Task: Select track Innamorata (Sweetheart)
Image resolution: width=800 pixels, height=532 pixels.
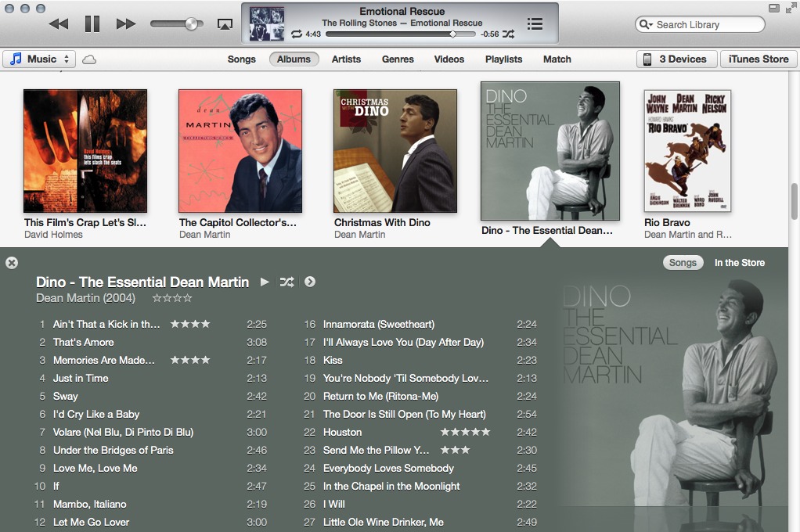Action: [x=379, y=324]
